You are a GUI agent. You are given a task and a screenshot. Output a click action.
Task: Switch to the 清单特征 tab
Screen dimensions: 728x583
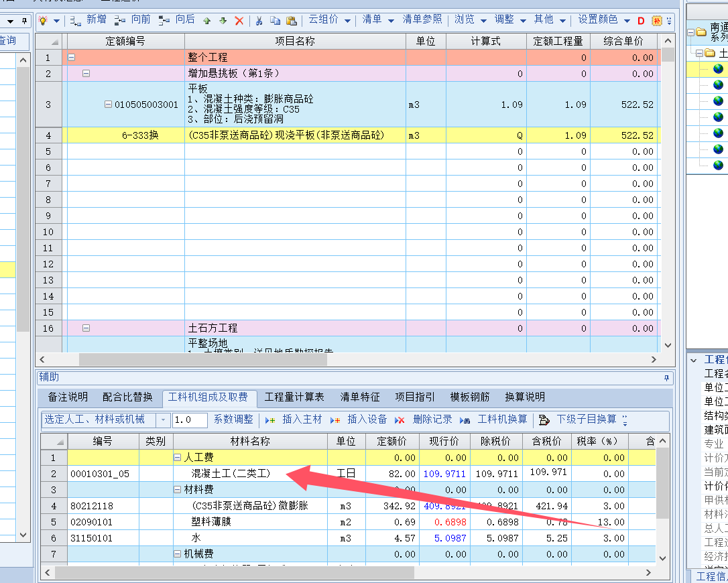360,397
